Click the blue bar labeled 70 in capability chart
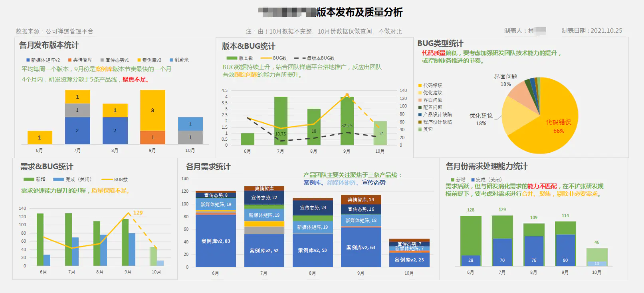The width and height of the screenshot is (644, 293). pos(502,252)
